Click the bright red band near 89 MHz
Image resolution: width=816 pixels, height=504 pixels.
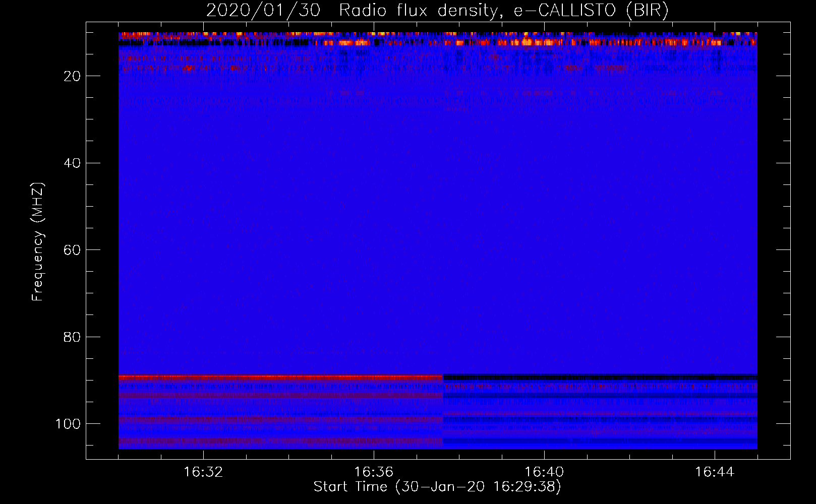280,377
